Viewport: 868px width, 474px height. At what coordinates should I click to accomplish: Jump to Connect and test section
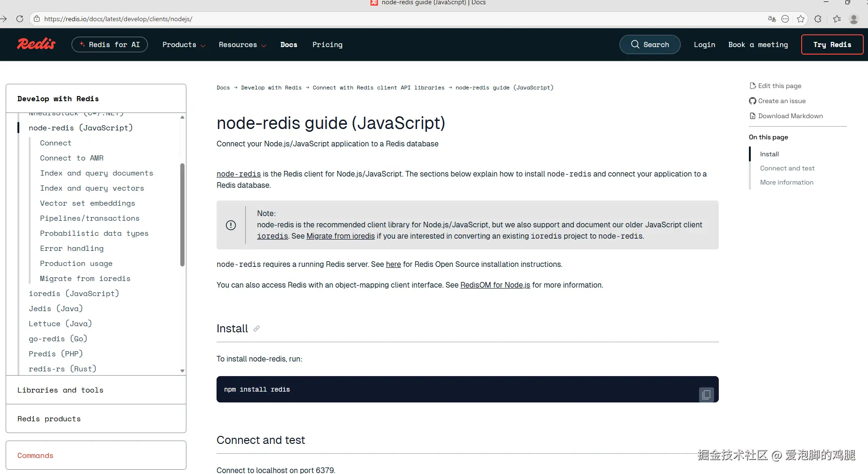click(x=787, y=168)
